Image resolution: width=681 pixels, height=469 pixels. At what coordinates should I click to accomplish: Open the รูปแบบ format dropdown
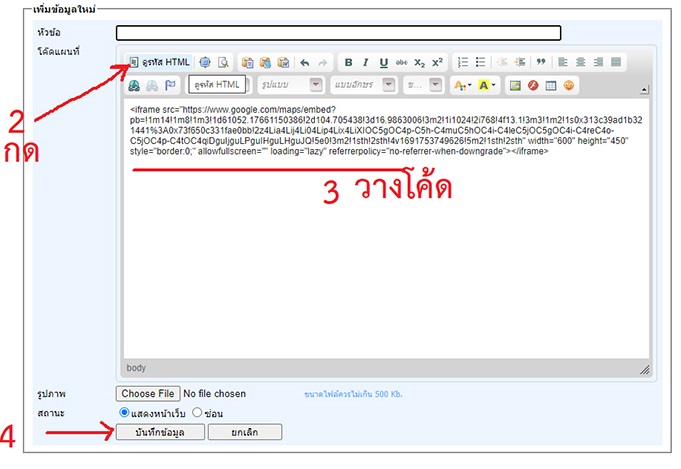coord(287,86)
